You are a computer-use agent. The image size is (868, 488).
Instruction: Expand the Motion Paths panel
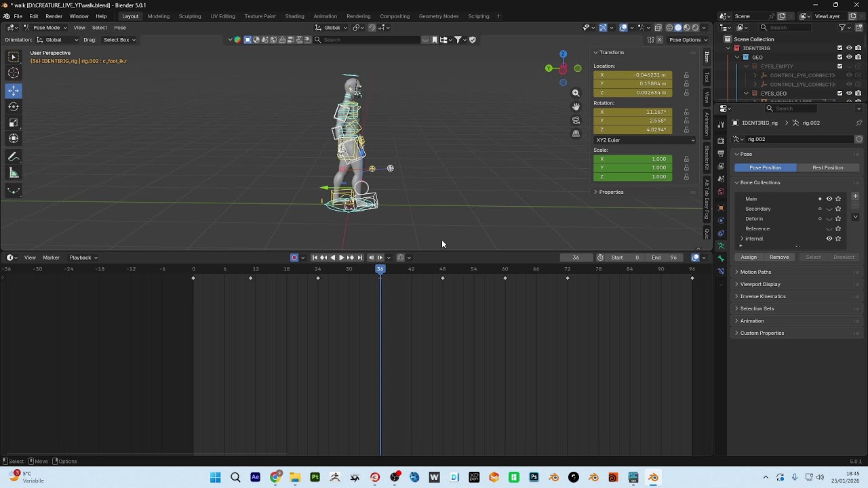point(755,272)
